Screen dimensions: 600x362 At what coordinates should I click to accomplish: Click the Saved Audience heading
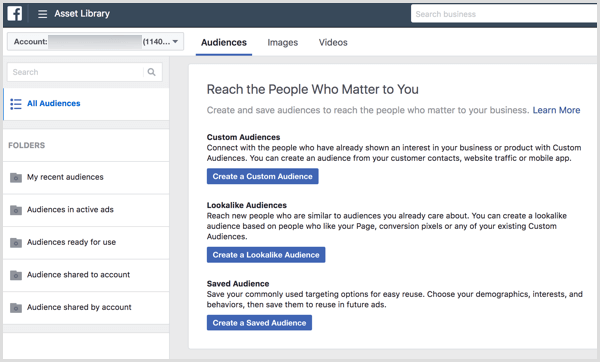(x=238, y=284)
